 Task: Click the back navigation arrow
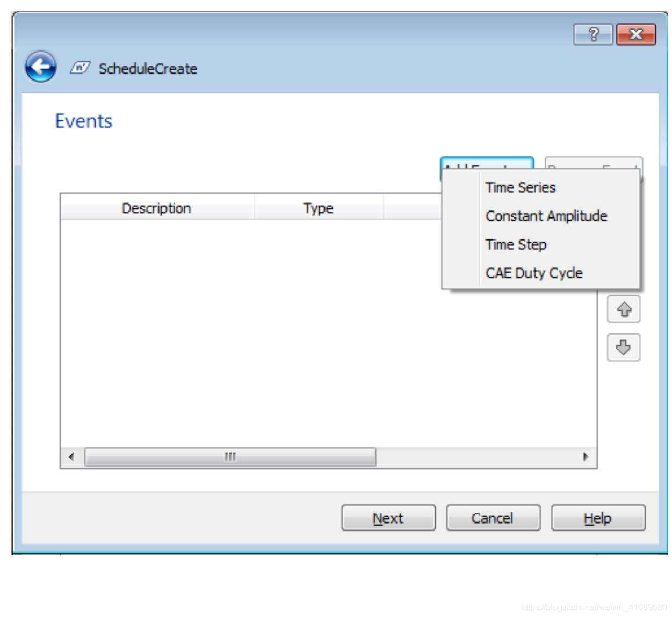[41, 66]
